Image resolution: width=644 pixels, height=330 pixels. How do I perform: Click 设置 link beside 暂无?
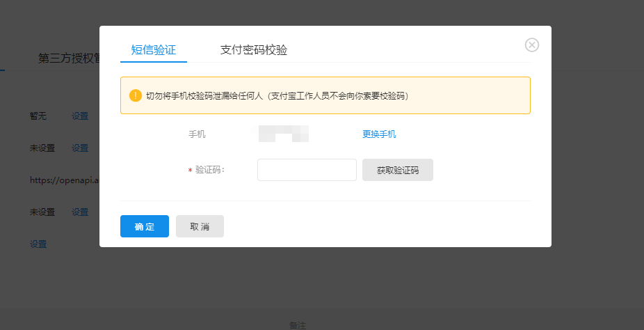(80, 116)
